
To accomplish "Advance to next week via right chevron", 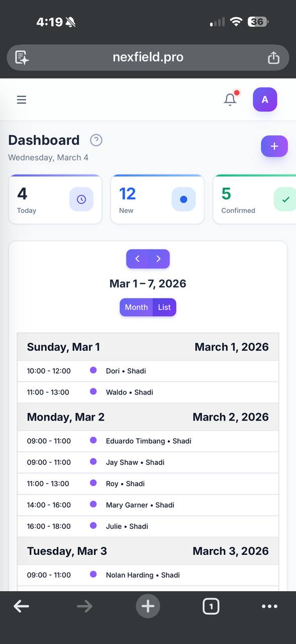I will (158, 258).
